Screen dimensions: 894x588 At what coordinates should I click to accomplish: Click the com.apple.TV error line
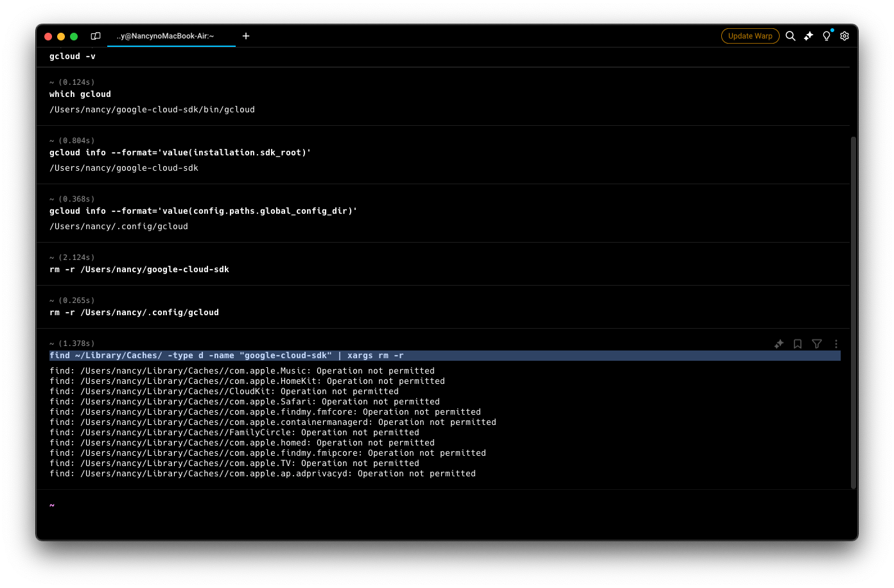[234, 463]
